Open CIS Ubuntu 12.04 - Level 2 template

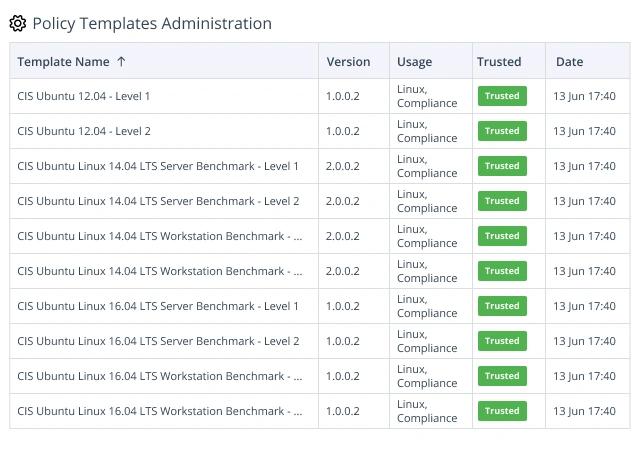tap(84, 131)
